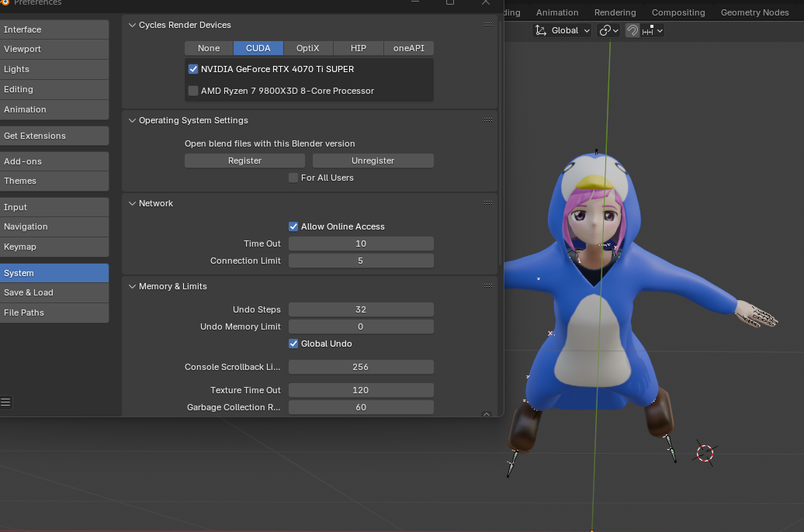Viewport: 804px width, 532px height.
Task: Open the Preferences hamburger menu
Action: (x=5, y=402)
